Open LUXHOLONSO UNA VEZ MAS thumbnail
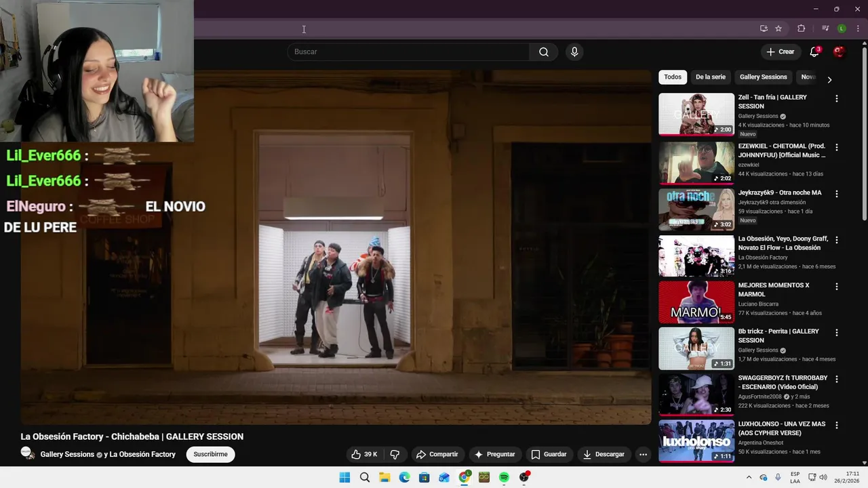The height and width of the screenshot is (488, 868). tap(696, 441)
